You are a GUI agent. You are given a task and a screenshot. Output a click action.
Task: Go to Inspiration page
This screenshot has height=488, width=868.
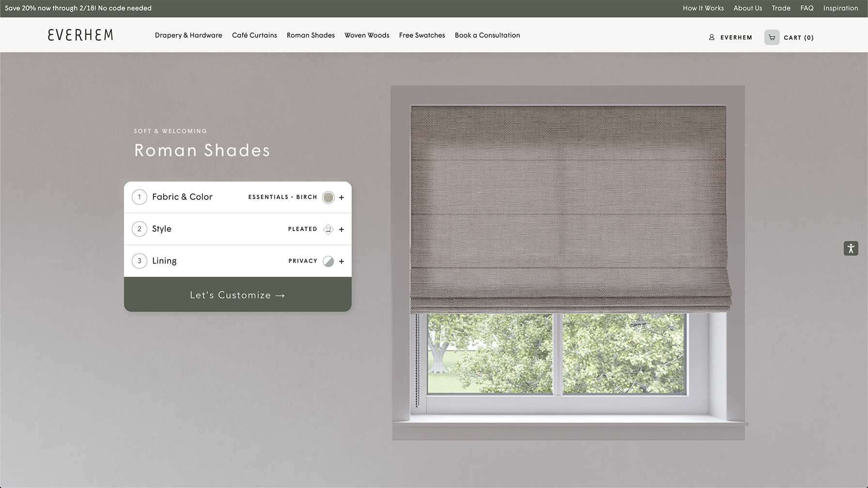coord(840,8)
